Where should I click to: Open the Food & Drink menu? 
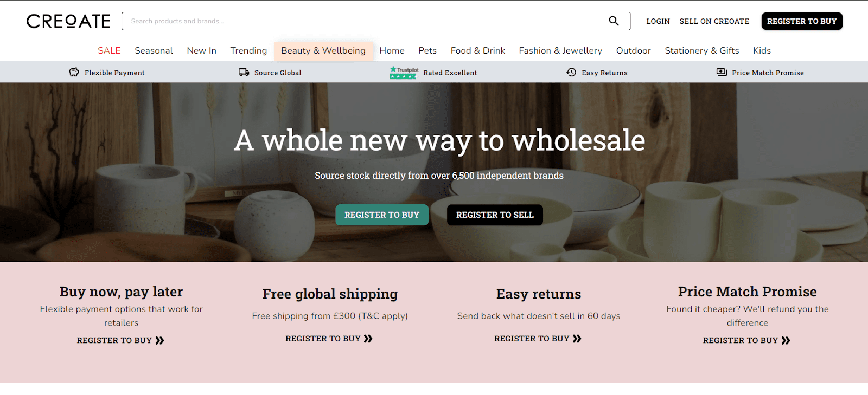478,51
